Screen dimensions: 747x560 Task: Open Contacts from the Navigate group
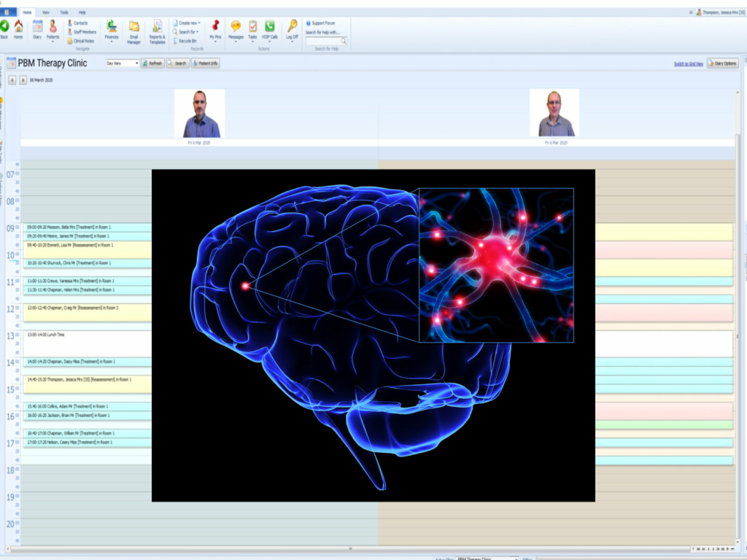[x=80, y=23]
